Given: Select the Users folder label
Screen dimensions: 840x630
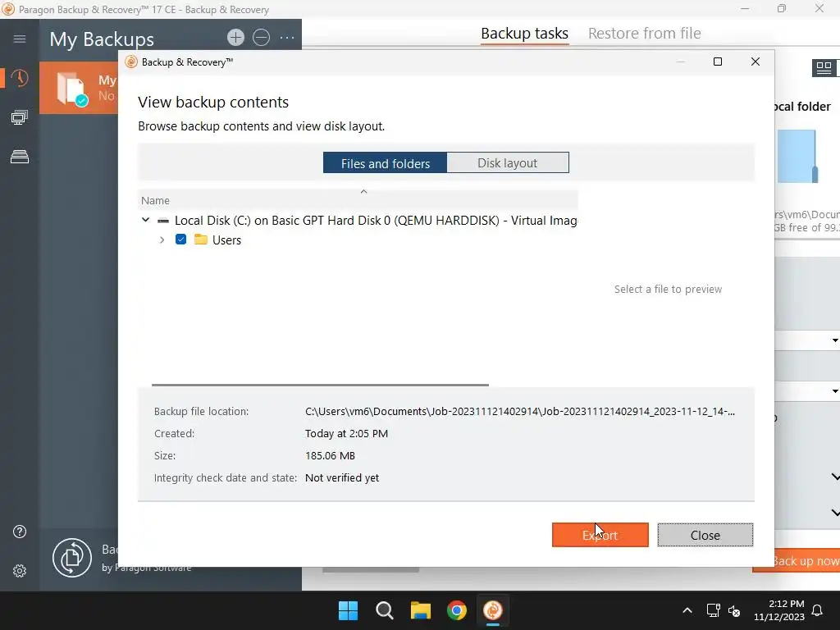Looking at the screenshot, I should point(226,240).
